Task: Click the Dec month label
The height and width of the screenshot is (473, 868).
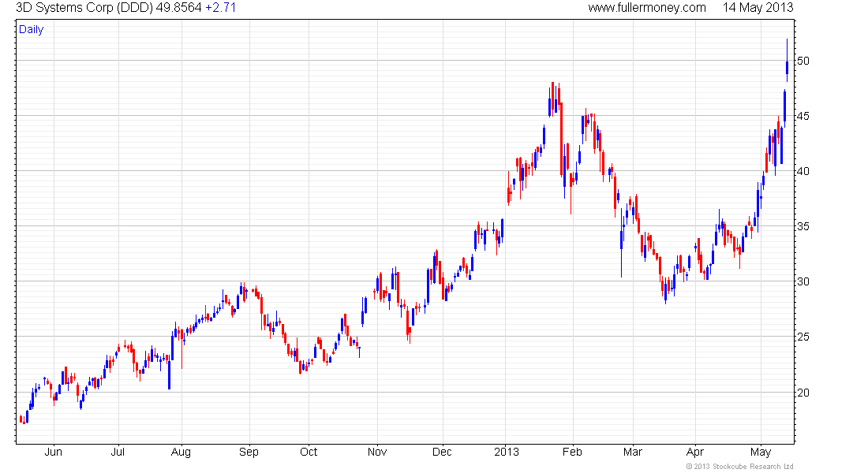Action: click(442, 452)
